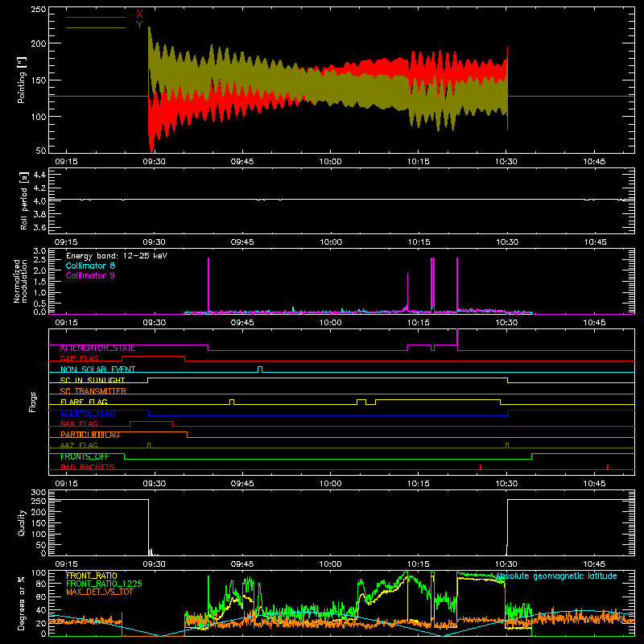
Task: Click the SC_TRANSMITTER flag label
Action: 93,391
